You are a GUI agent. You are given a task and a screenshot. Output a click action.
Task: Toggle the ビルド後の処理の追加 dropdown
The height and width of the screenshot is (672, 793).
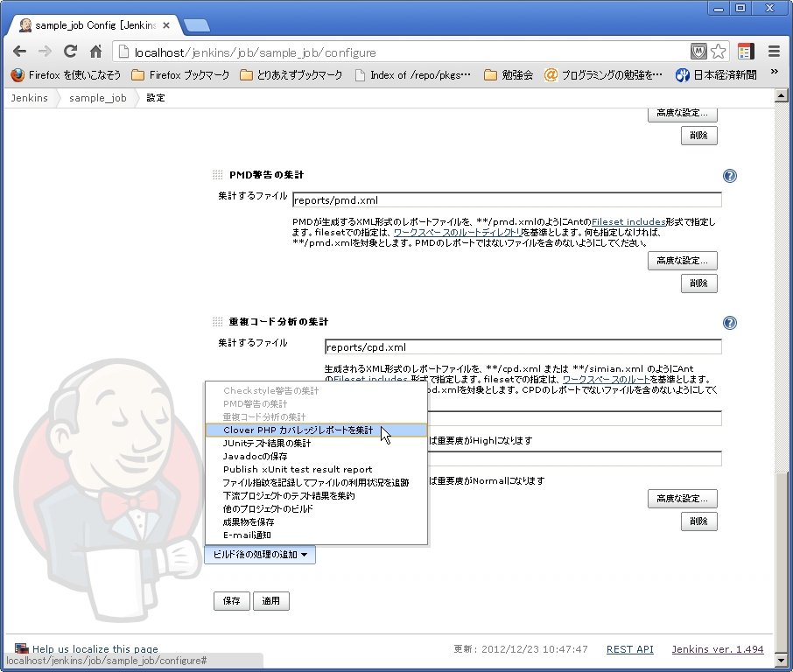260,556
